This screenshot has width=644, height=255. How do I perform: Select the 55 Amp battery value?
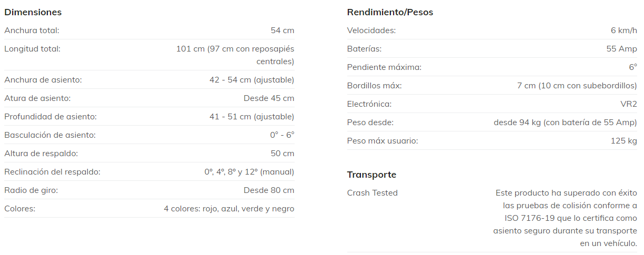(x=621, y=49)
